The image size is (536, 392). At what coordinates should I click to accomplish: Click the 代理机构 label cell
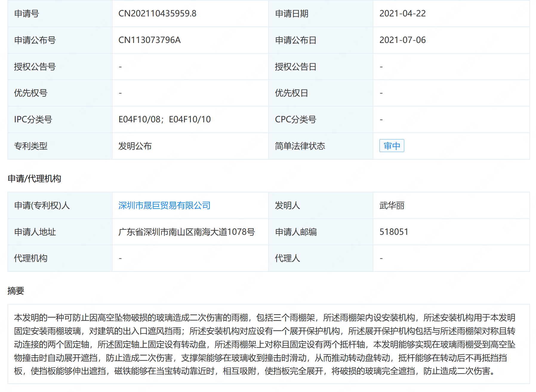[60, 258]
